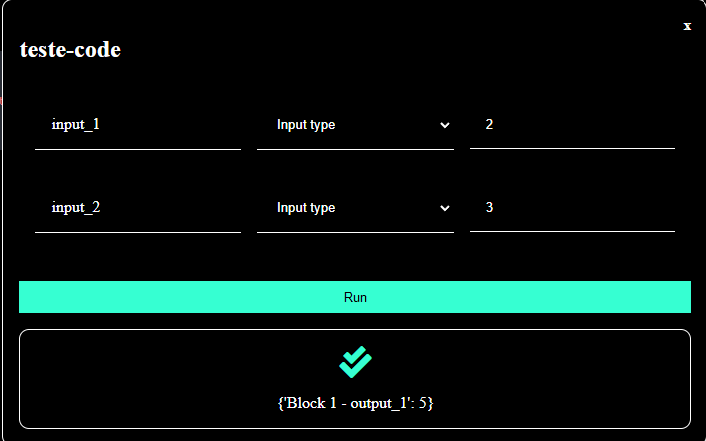Open the Input type selector for input_1

click(x=355, y=125)
